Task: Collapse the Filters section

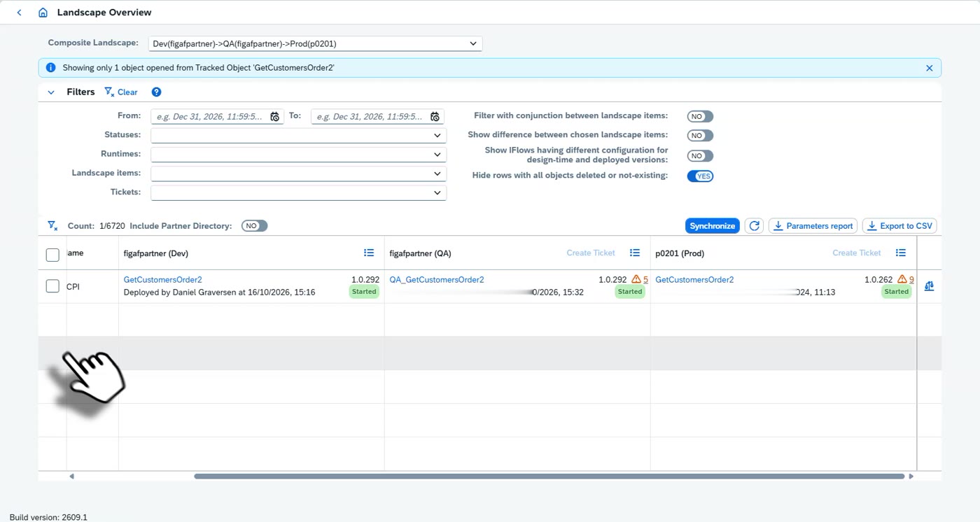Action: pos(51,92)
